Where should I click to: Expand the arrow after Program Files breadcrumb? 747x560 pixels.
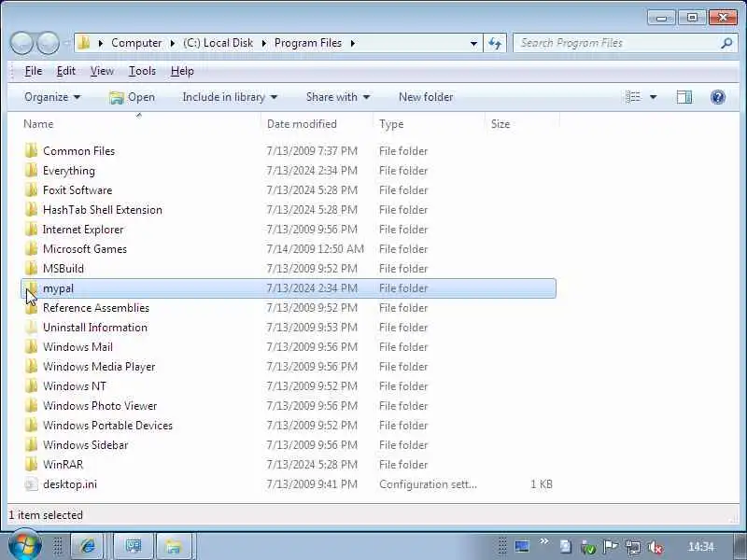[x=353, y=43]
